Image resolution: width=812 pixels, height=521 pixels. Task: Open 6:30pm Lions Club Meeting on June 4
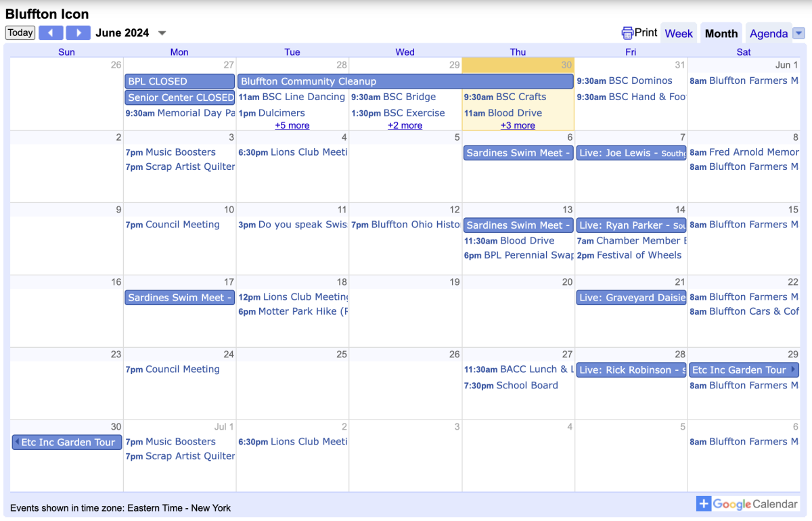(292, 152)
